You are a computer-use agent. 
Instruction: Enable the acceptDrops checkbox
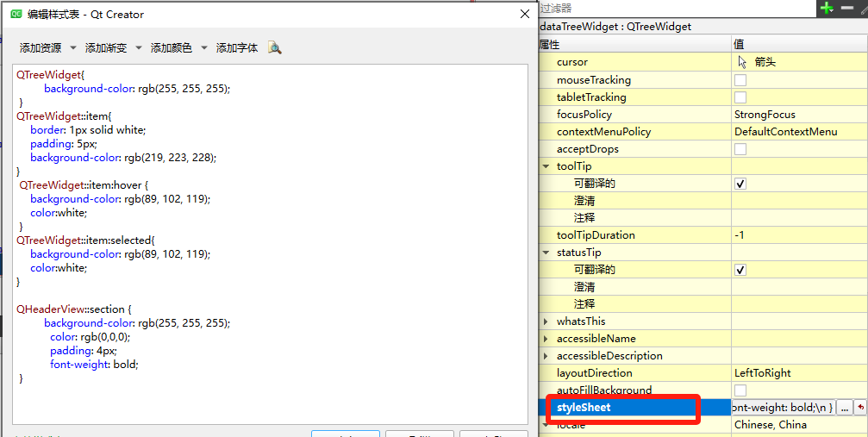coord(740,149)
